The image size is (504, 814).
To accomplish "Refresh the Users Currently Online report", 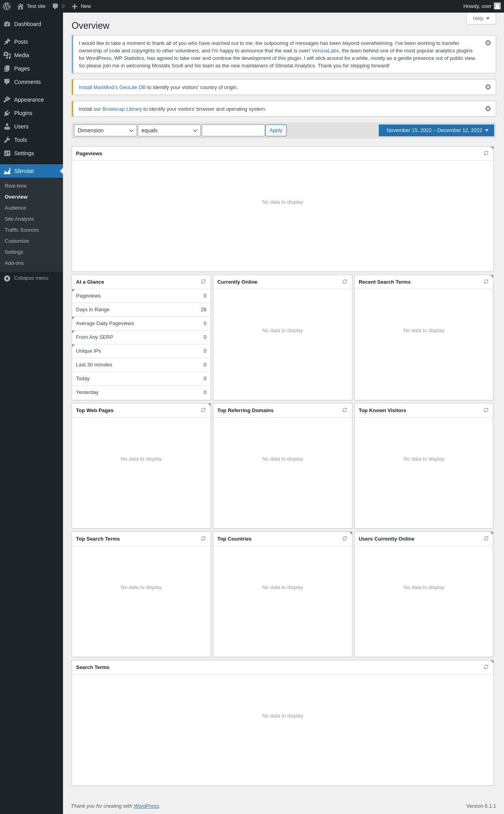I will (x=486, y=539).
